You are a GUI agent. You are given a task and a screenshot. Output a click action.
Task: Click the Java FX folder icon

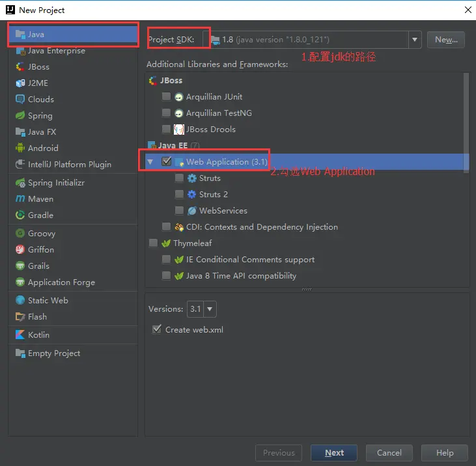20,132
